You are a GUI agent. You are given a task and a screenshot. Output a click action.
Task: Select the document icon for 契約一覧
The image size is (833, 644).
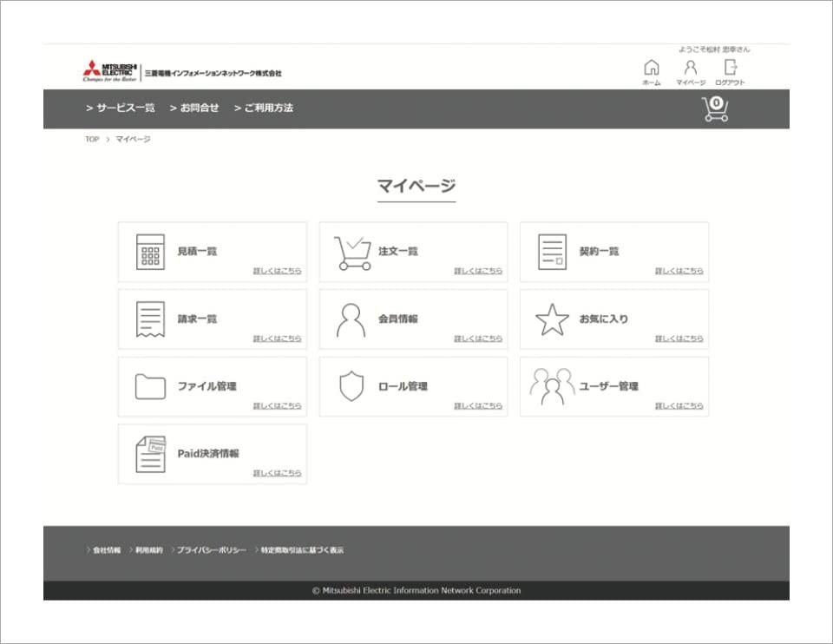[552, 252]
